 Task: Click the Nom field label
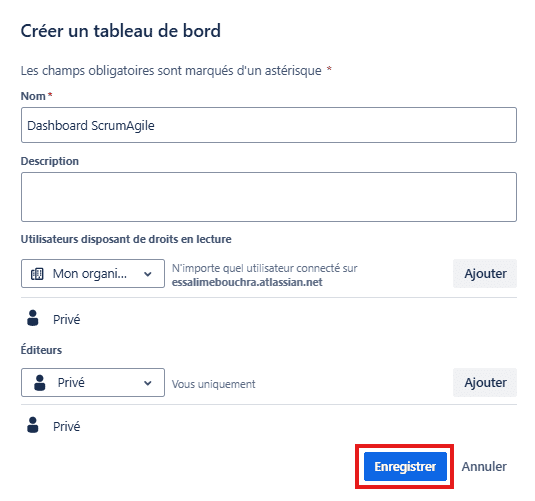pos(33,96)
